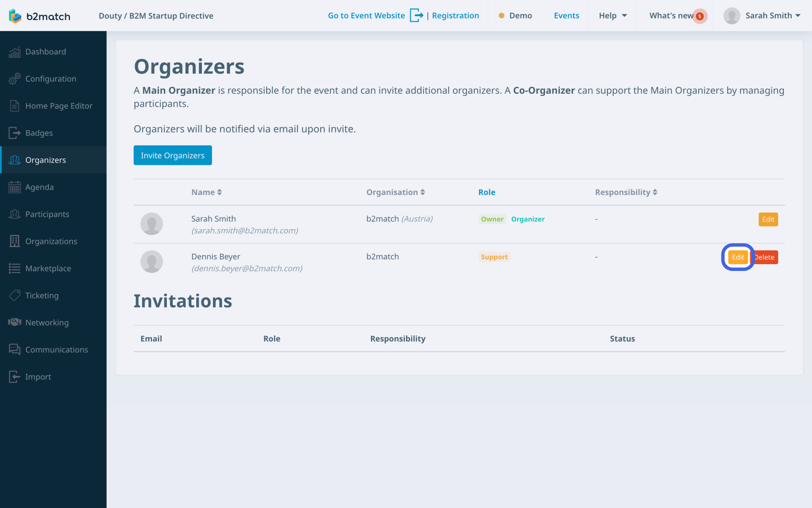Open the Registration page
Screen dimensions: 812x508
[x=455, y=15]
